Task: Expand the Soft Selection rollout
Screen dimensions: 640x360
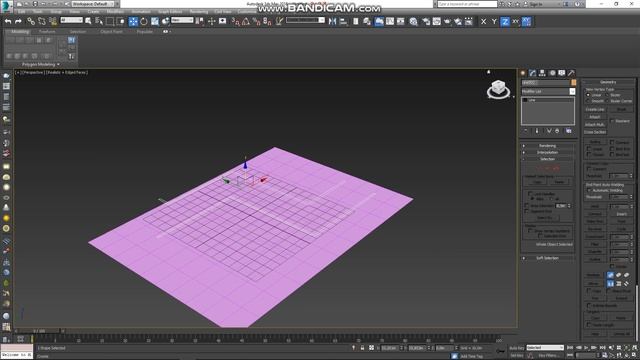Action: tap(548, 258)
